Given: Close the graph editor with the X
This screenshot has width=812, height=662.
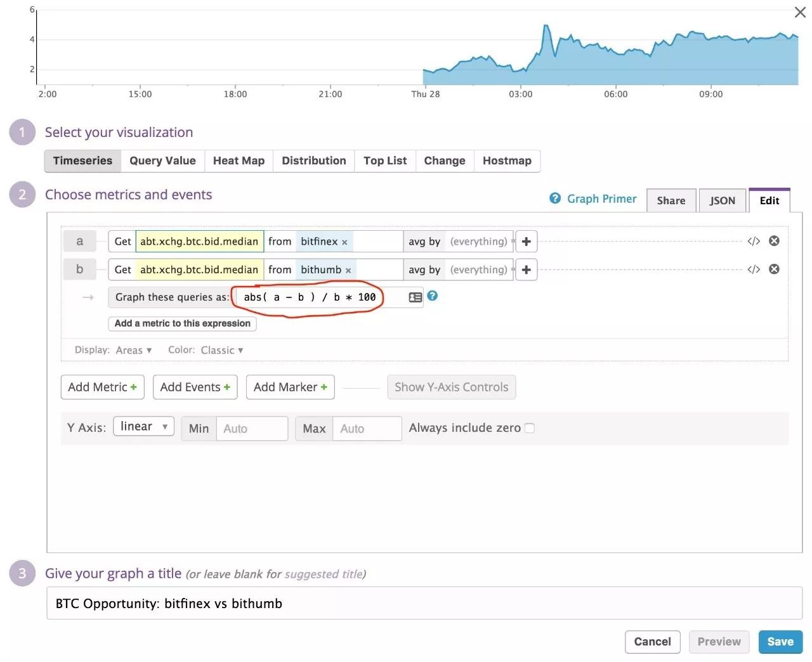Looking at the screenshot, I should tap(800, 12).
